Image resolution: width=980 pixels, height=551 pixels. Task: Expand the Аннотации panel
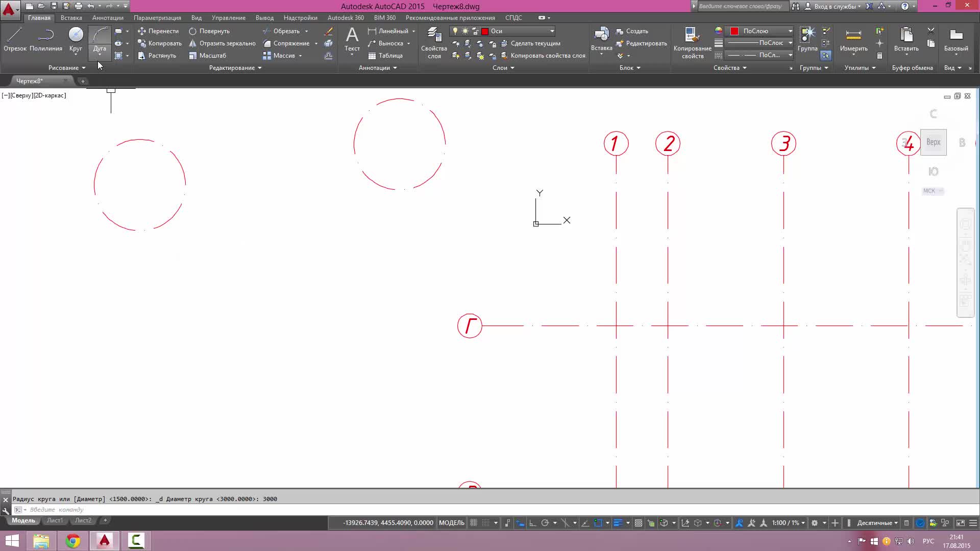click(x=378, y=68)
